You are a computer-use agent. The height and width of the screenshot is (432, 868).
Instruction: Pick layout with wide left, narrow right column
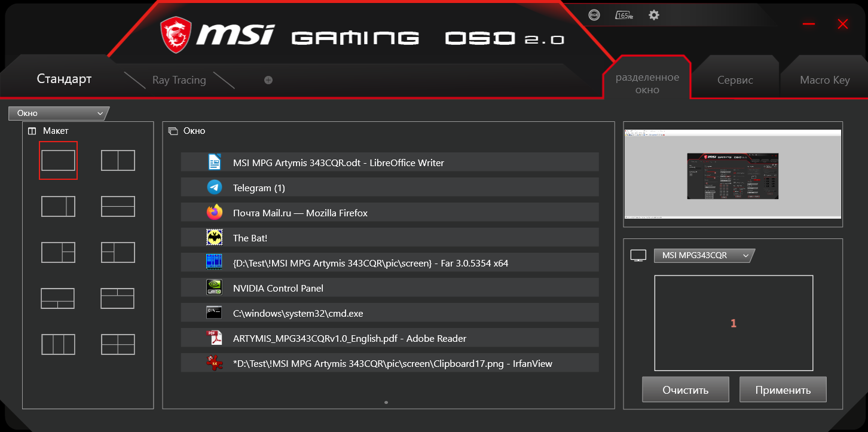[58, 206]
